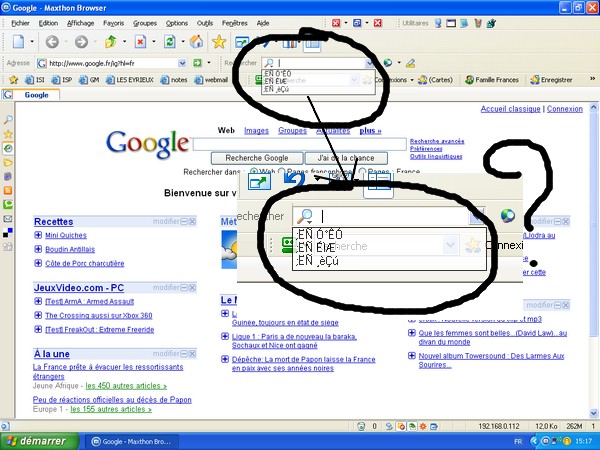Click the trash bin icon in status bar
This screenshot has width=600, height=450.
(360, 426)
